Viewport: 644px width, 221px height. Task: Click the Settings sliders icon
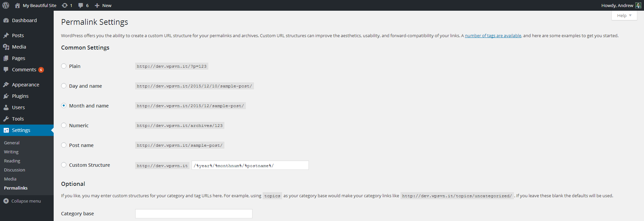[6, 130]
